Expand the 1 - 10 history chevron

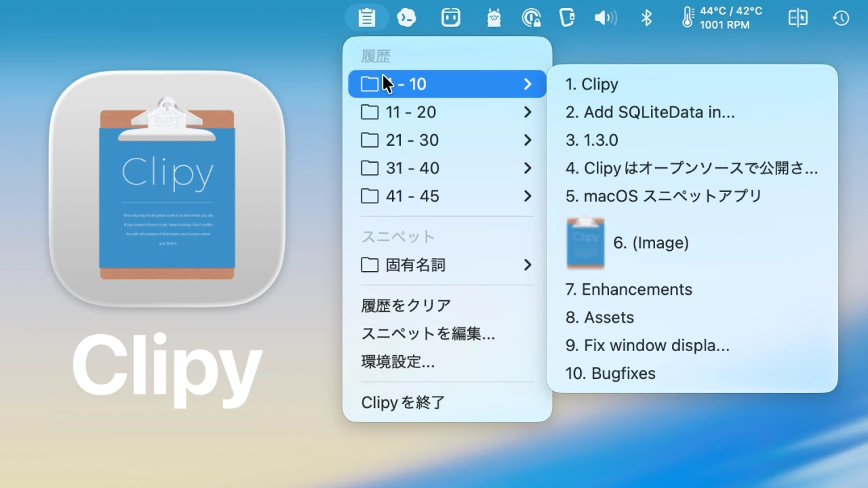click(x=528, y=84)
